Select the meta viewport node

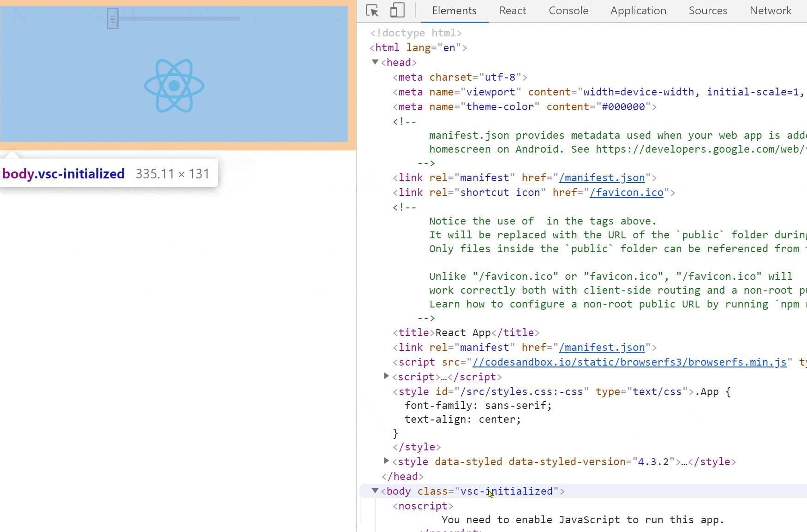coord(600,92)
